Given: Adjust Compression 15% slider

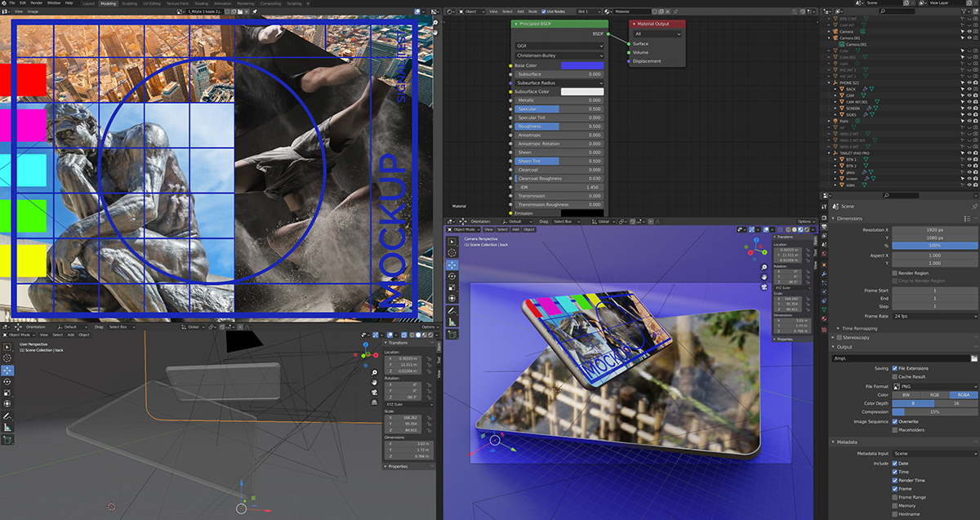Looking at the screenshot, I should (x=934, y=411).
